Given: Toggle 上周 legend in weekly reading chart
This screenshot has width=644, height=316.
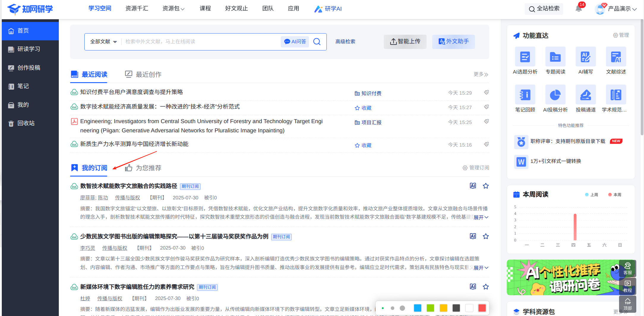Looking at the screenshot, I should coord(591,195).
